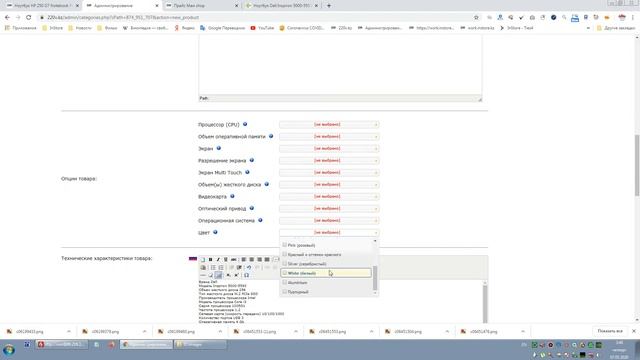Center-align text in the editor
The height and width of the screenshot is (360, 640).
(251, 260)
